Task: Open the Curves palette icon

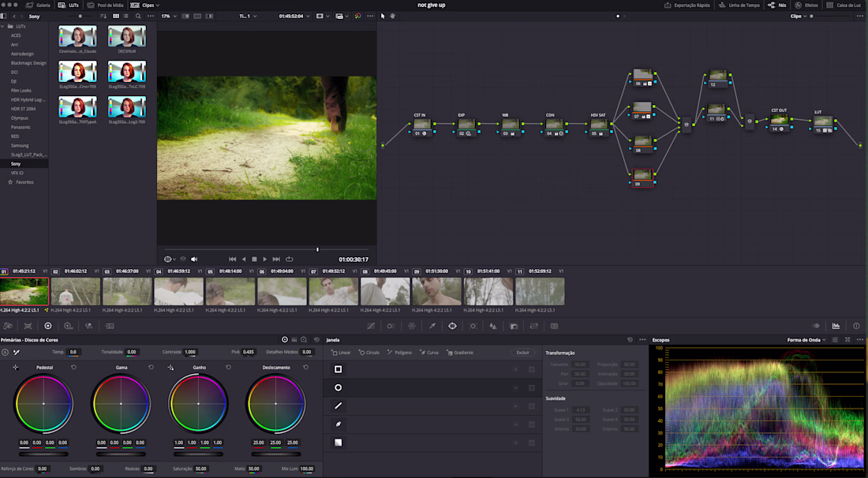Action: (371, 326)
